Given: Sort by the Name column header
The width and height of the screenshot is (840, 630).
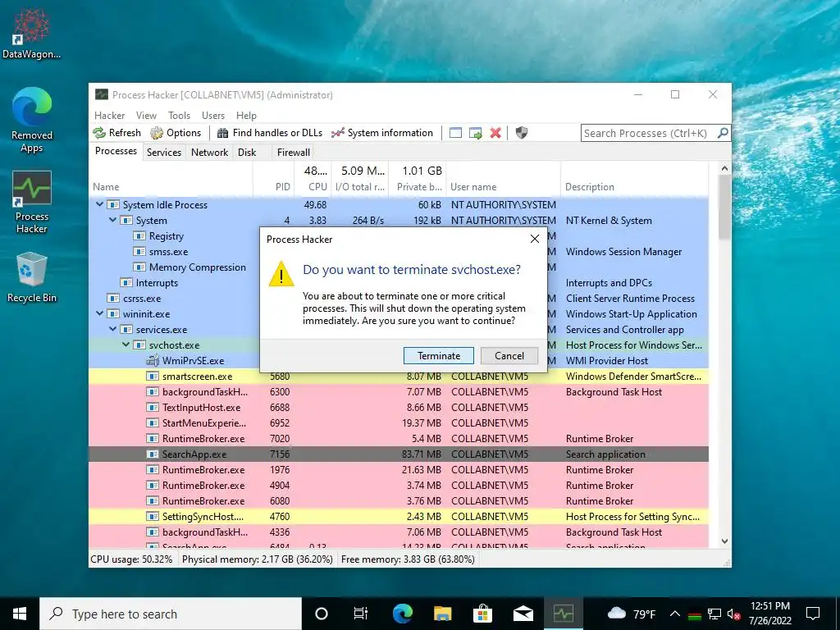Looking at the screenshot, I should click(171, 186).
